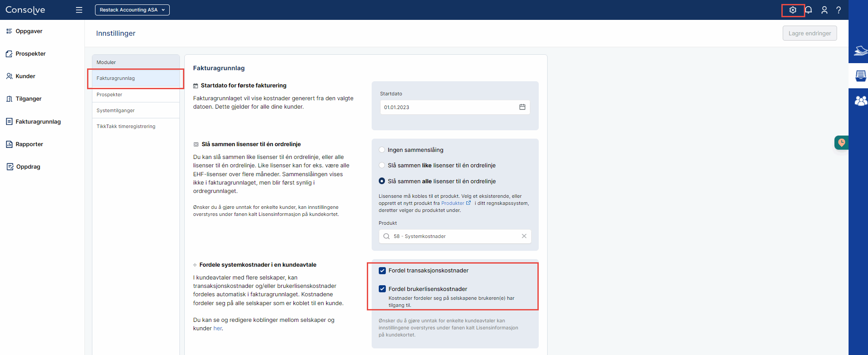Open the help question mark
Screen dimensions: 868x355
tap(838, 10)
